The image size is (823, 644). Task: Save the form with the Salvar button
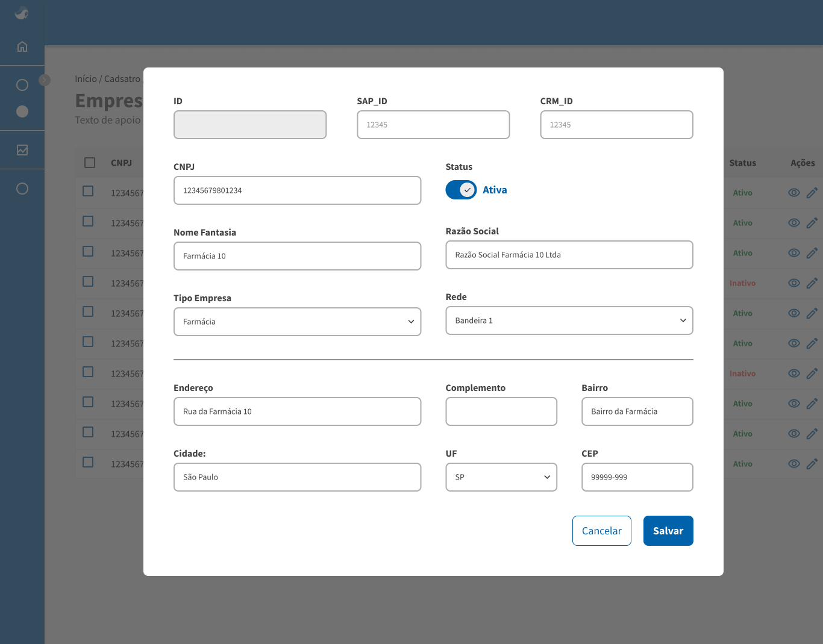[668, 531]
